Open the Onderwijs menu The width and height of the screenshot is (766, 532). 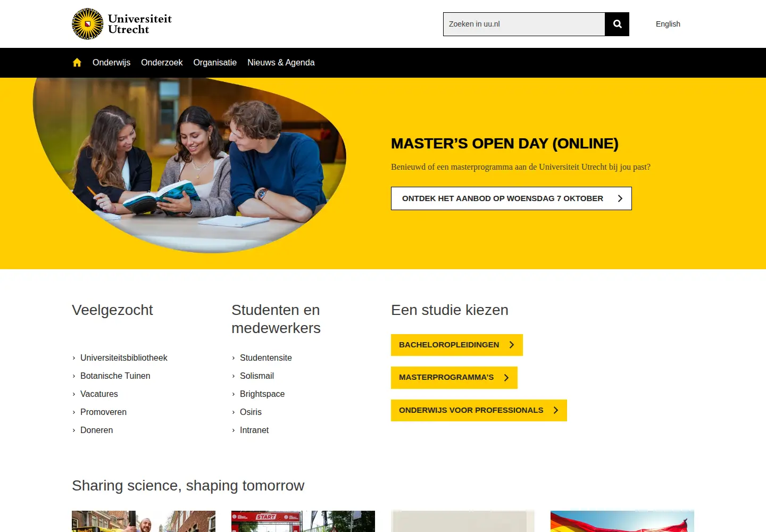[x=111, y=63]
